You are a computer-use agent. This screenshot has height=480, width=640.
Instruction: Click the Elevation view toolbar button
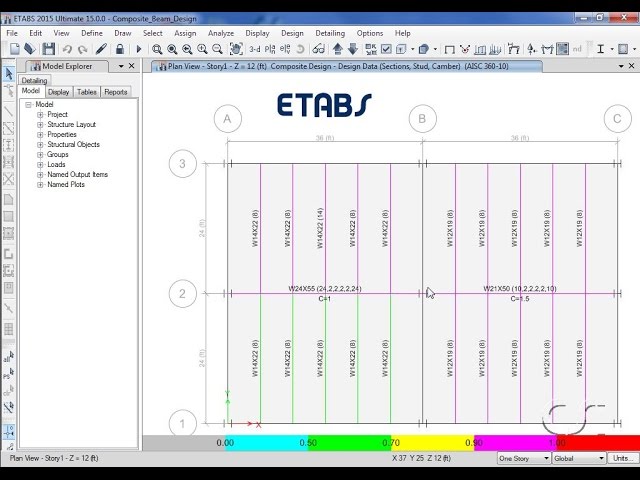point(285,49)
